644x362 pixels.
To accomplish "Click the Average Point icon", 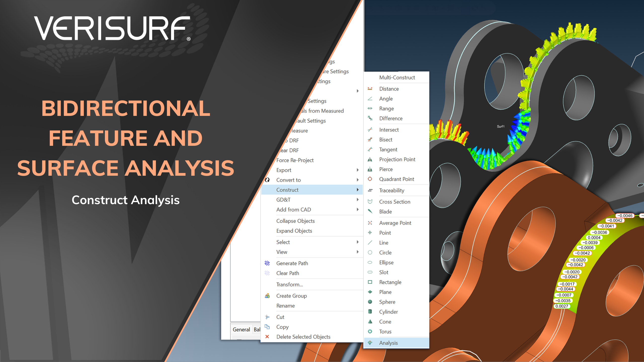I will click(370, 223).
